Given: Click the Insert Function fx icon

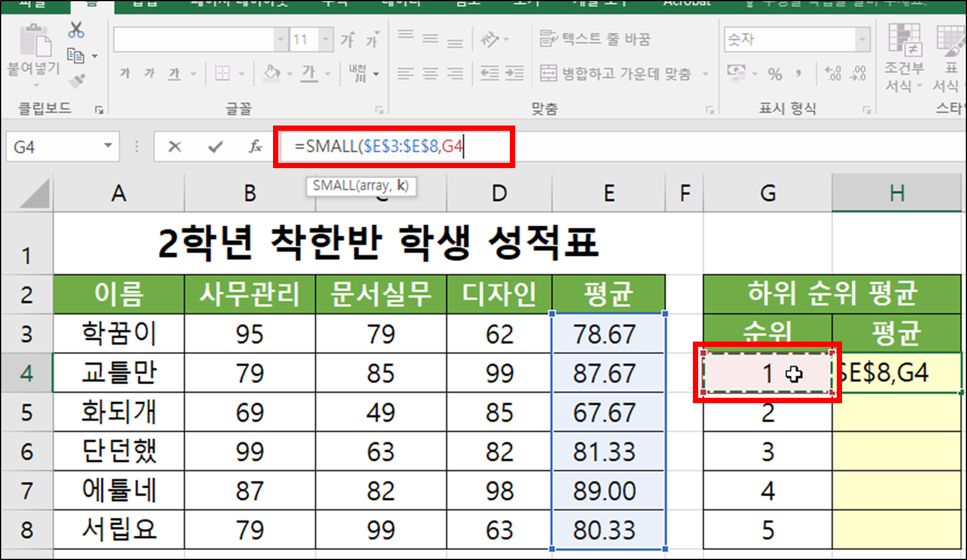Looking at the screenshot, I should click(255, 146).
